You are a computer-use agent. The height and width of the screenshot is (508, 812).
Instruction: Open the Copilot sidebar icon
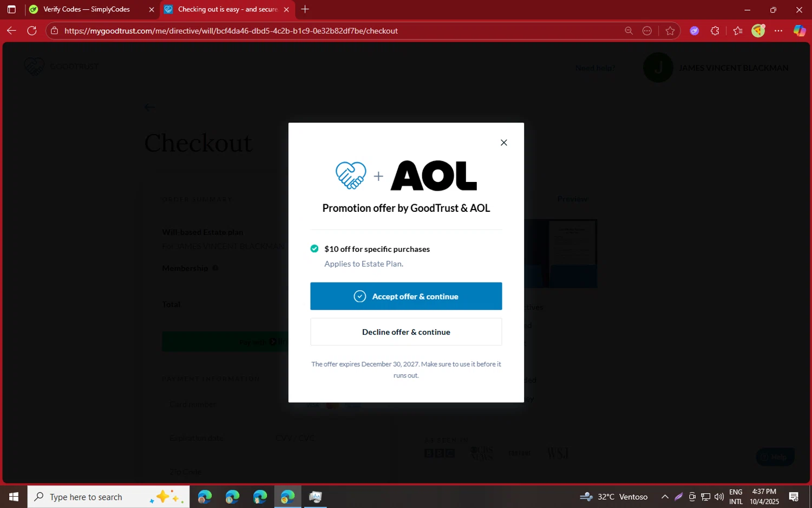pos(800,31)
